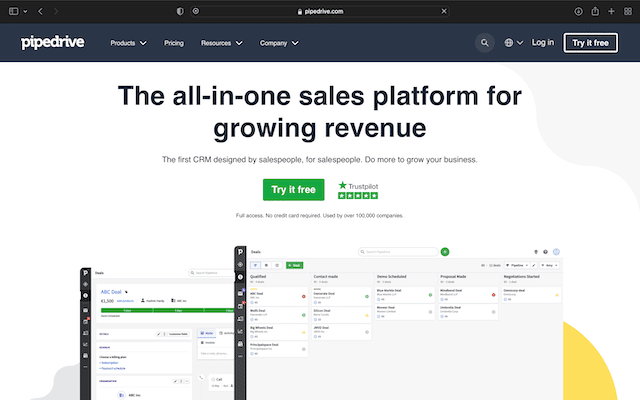The image size is (640, 400).
Task: Click the browser forward arrow
Action: point(56,11)
